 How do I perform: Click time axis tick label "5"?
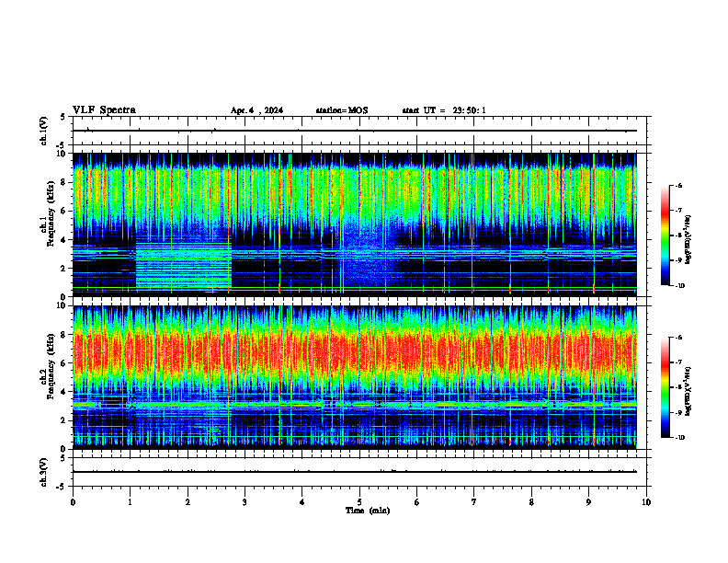point(359,502)
